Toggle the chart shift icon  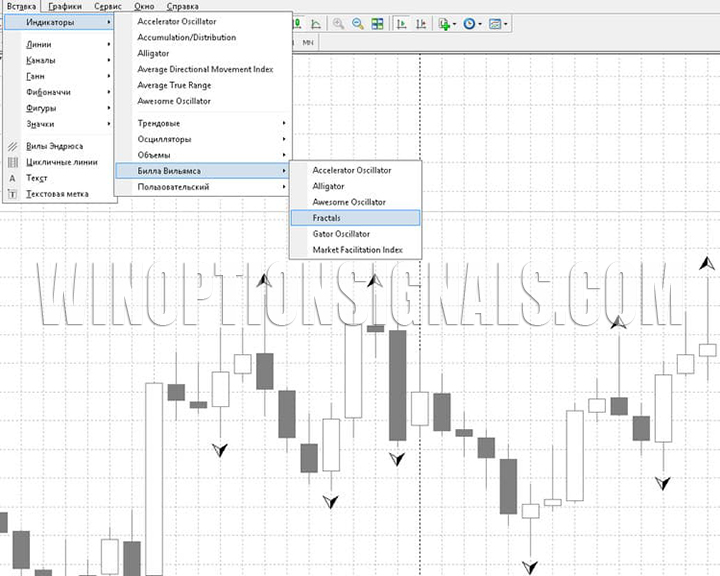click(x=421, y=23)
